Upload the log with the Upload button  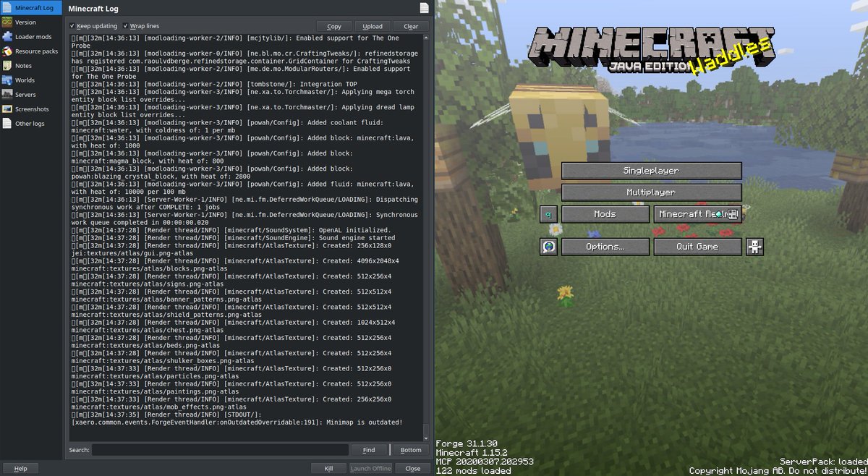pyautogui.click(x=373, y=26)
